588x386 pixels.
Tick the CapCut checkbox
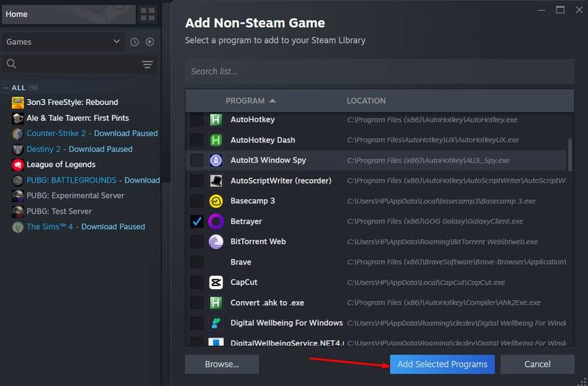click(197, 283)
